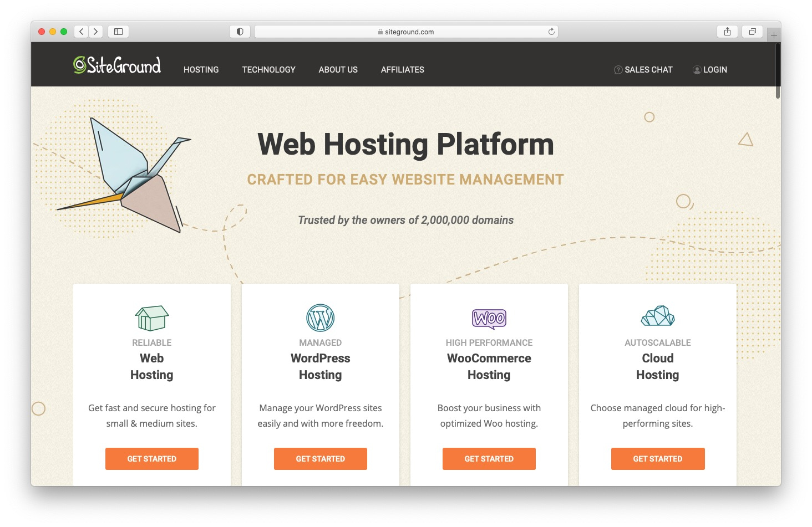Image resolution: width=812 pixels, height=527 pixels.
Task: Click the "RELIABLE" label
Action: [x=152, y=342]
